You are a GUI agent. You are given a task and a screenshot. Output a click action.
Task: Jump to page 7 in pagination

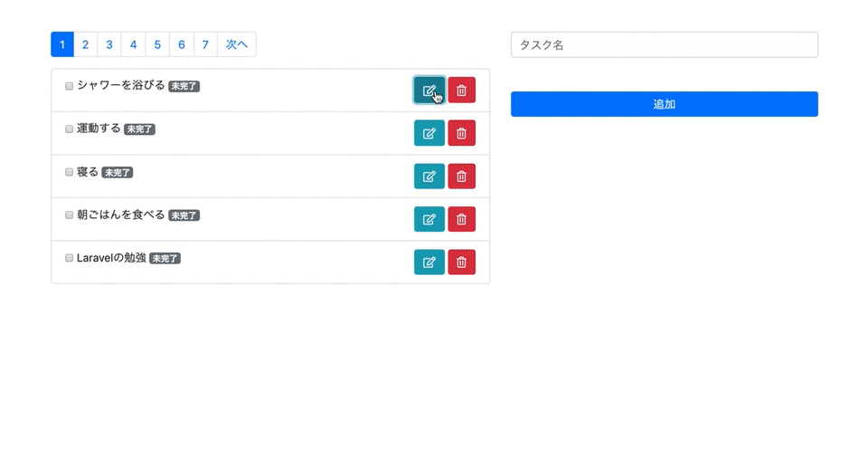click(x=205, y=44)
